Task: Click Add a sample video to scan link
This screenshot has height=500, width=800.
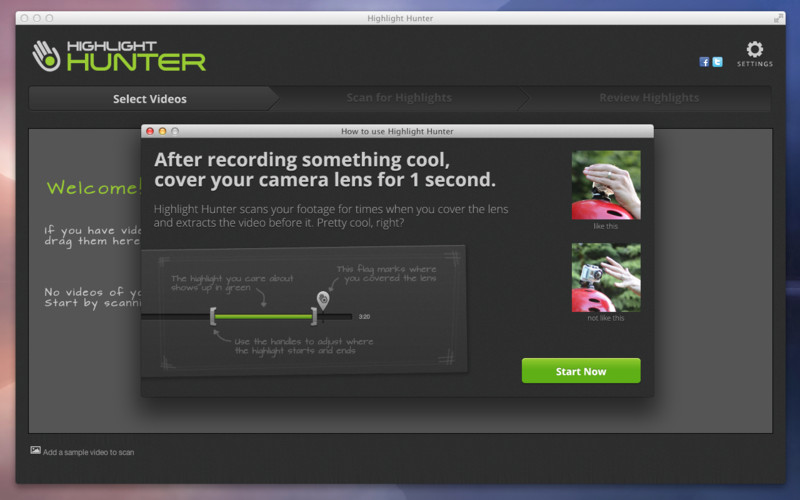Action: click(x=88, y=452)
